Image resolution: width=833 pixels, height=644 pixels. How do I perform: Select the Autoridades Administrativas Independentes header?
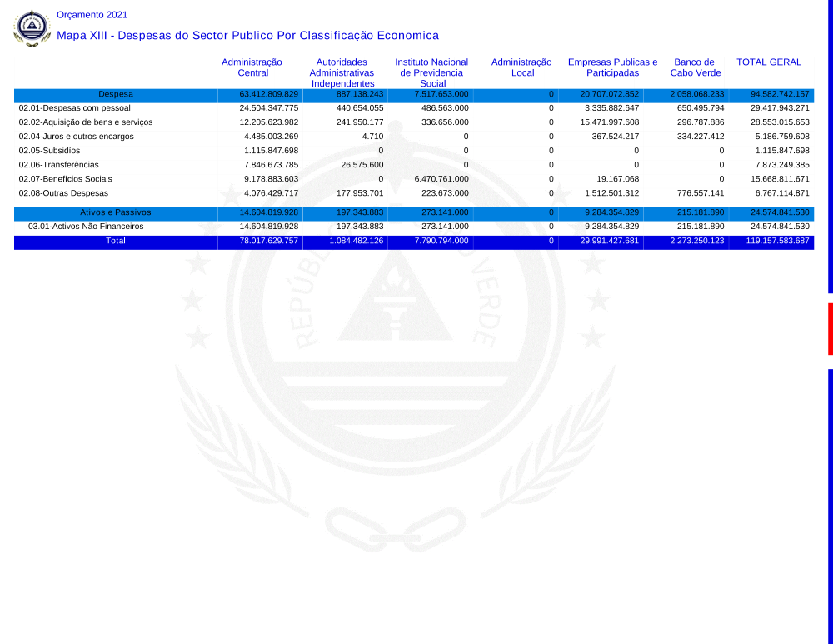click(342, 72)
